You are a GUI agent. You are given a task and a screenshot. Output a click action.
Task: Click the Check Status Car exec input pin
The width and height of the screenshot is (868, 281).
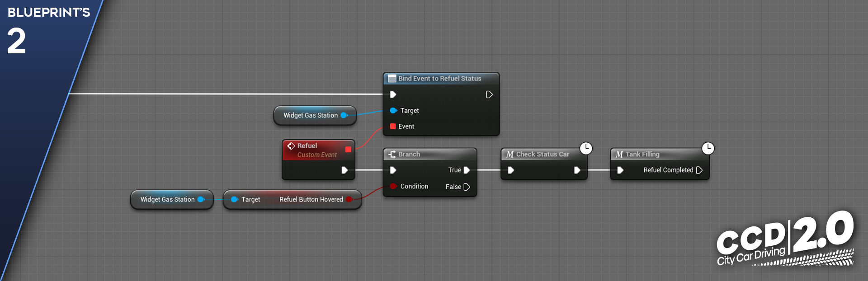click(511, 170)
